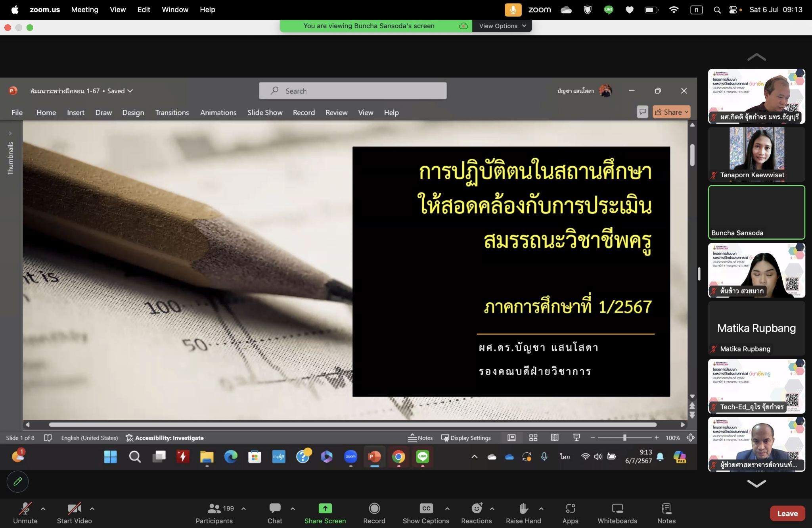The image size is (812, 528).
Task: Select Tanaporn Kaewwiset video thumbnail
Action: pyautogui.click(x=756, y=154)
